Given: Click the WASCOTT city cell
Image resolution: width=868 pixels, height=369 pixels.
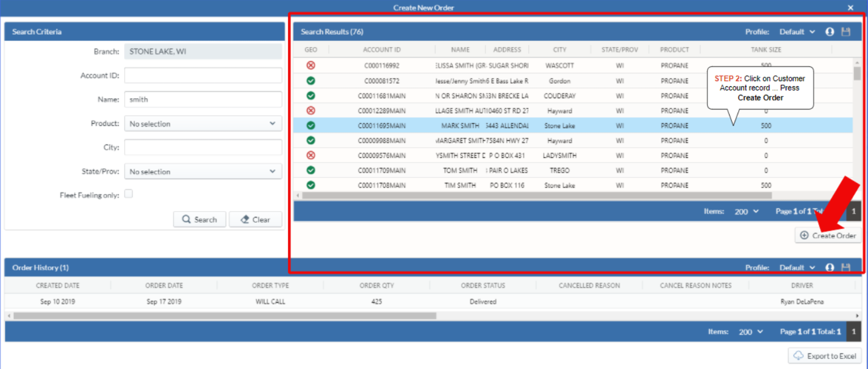Looking at the screenshot, I should point(560,66).
